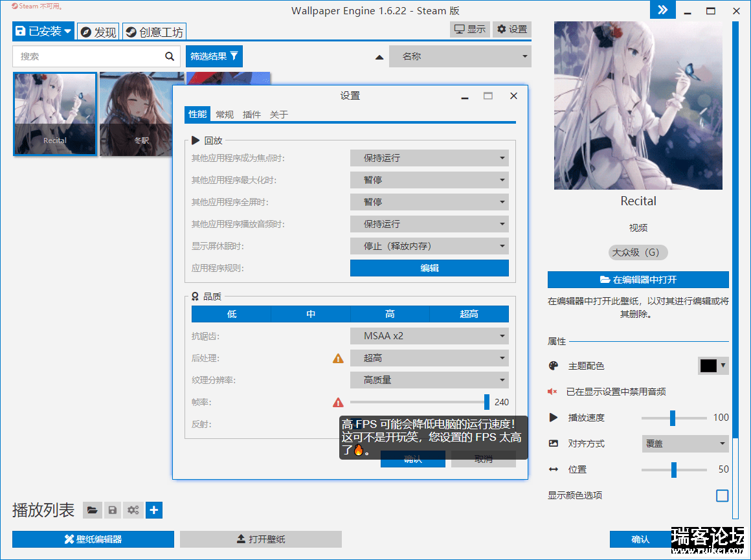Image resolution: width=751 pixels, height=560 pixels.
Task: Choose 高 quality preset
Action: click(390, 314)
